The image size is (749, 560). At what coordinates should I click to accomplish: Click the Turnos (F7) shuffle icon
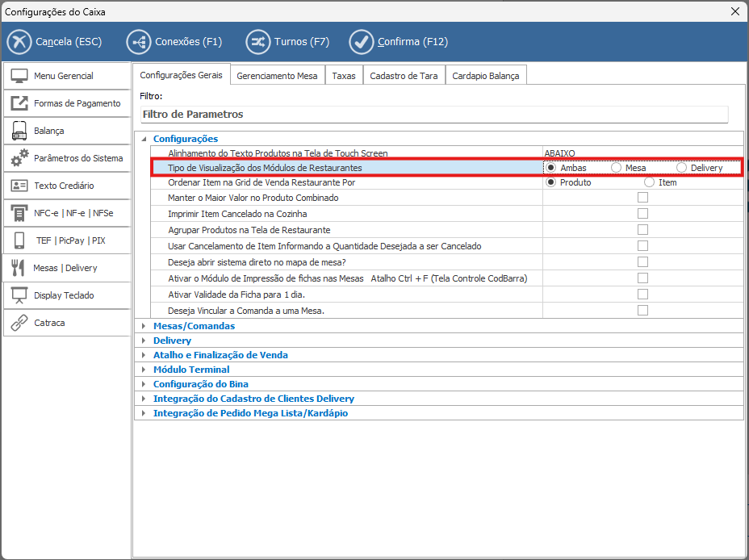click(x=257, y=42)
